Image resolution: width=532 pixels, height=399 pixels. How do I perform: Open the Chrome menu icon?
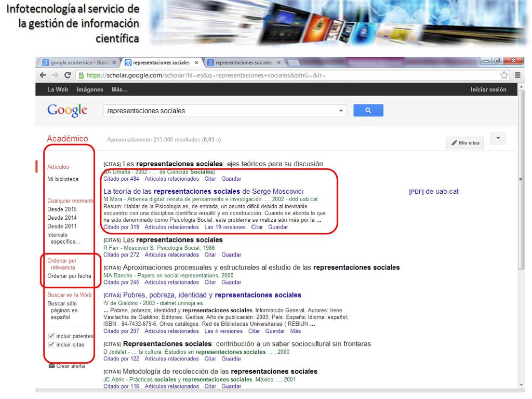point(517,75)
